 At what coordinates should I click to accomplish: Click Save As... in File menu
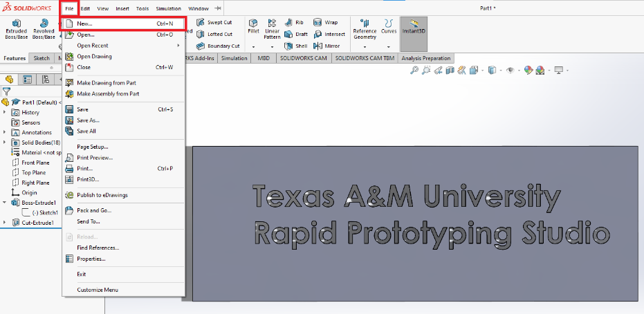click(x=88, y=120)
